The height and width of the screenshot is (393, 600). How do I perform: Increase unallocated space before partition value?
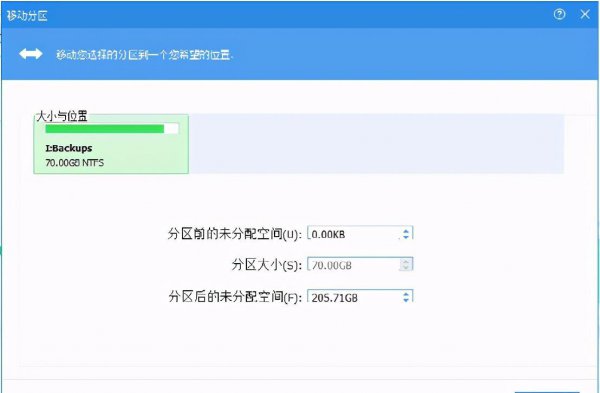tap(406, 230)
